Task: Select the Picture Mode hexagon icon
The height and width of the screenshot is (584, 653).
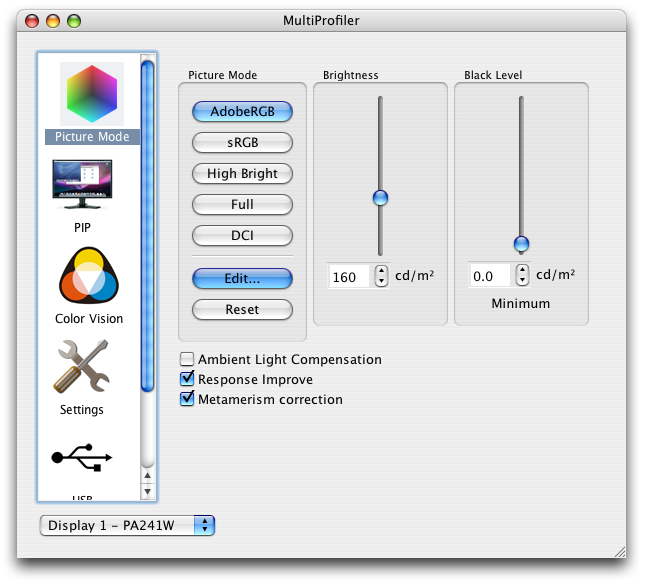Action: 92,95
